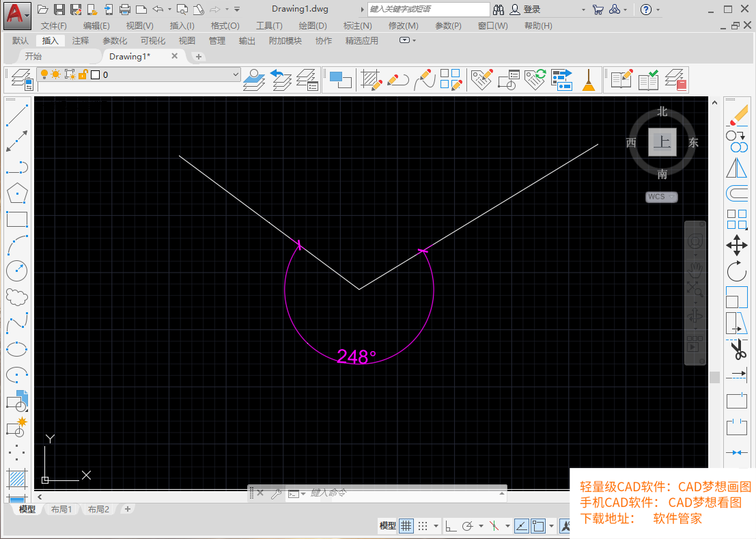
Task: Activate the Move tool in the right toolbar
Action: coord(737,245)
